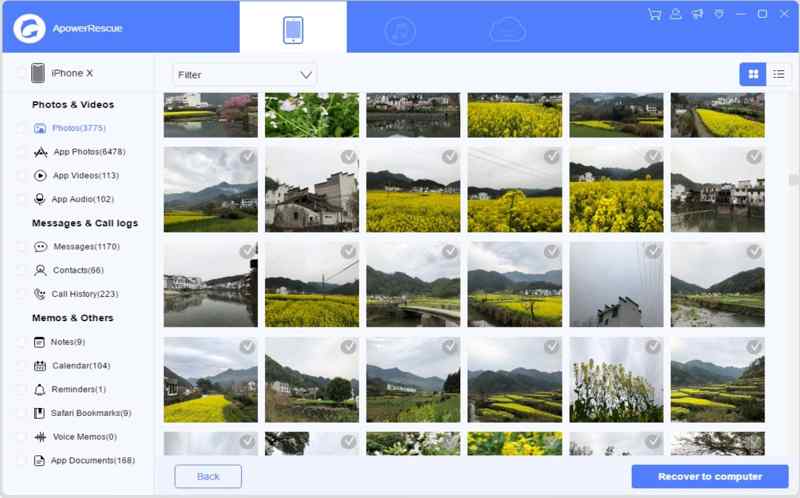Open the shopping cart purchase icon
Image resolution: width=800 pixels, height=498 pixels.
coord(654,14)
